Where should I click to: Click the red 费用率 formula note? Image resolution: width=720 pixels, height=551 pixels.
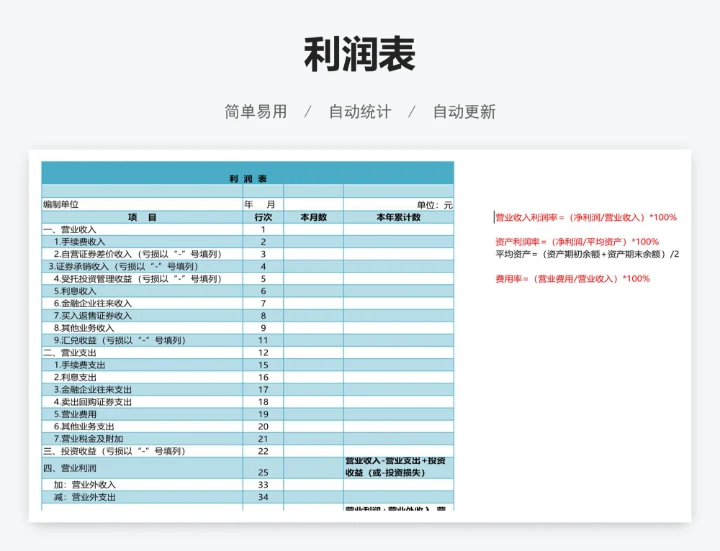pyautogui.click(x=573, y=279)
